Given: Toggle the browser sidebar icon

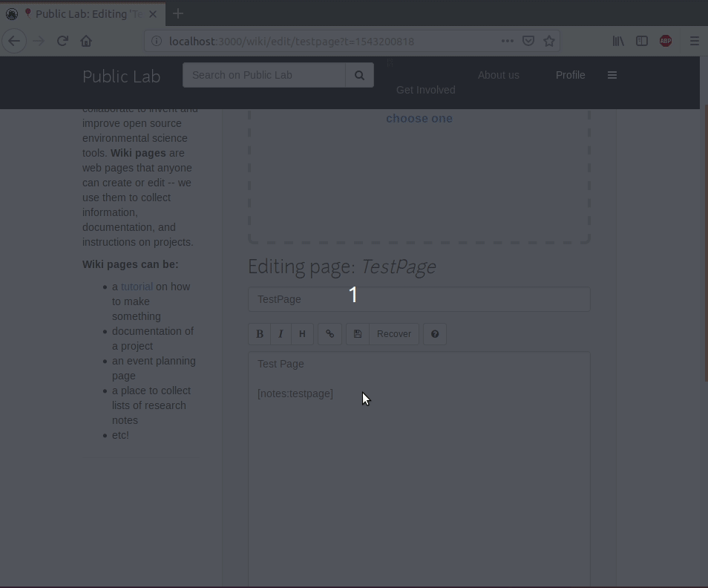Looking at the screenshot, I should pos(641,41).
